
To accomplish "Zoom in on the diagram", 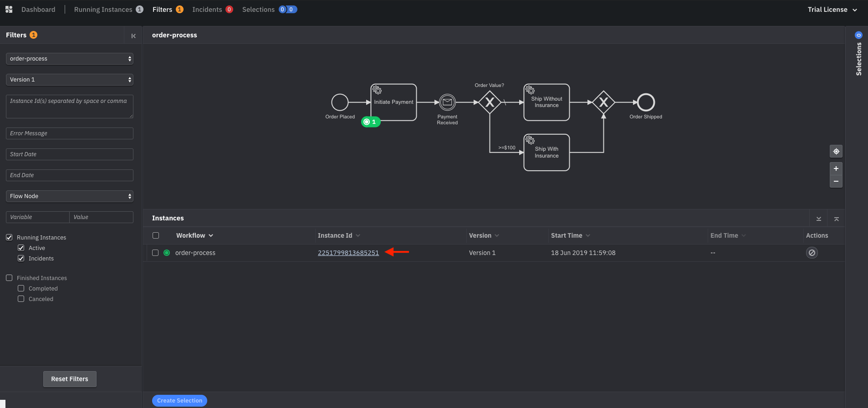I will 836,168.
